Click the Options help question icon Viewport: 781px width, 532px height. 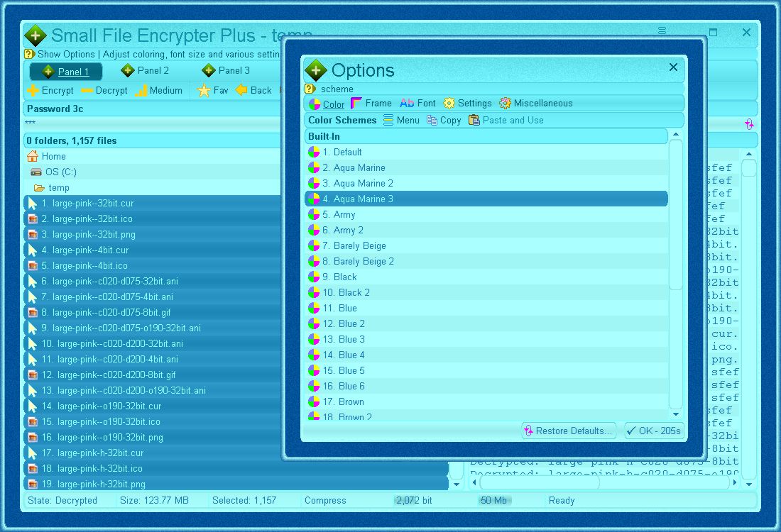coord(310,89)
